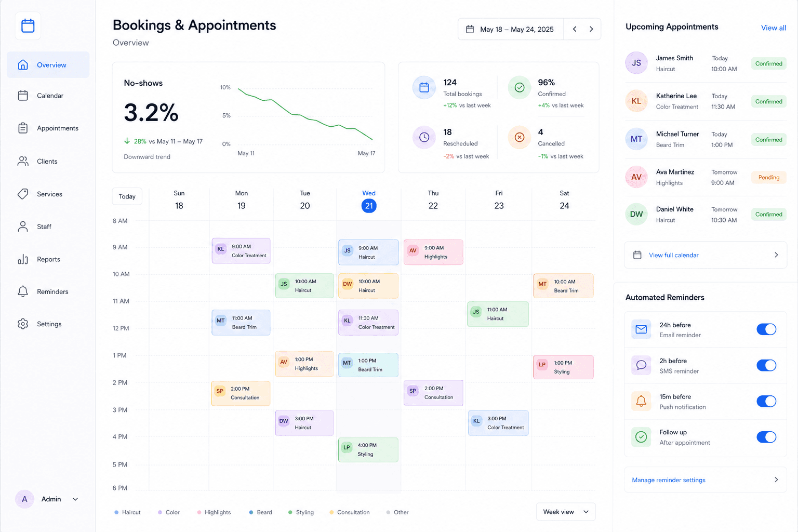
Task: Open Reminders via the bell icon
Action: [x=23, y=291]
